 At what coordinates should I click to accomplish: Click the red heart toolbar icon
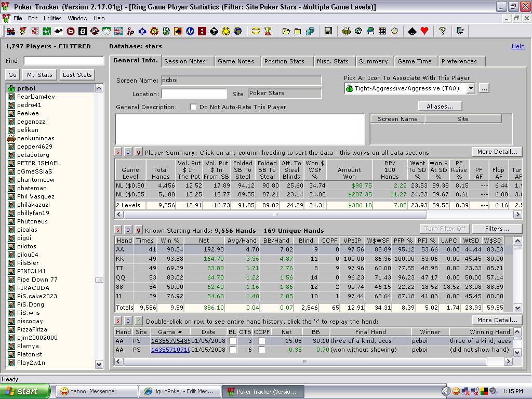click(x=424, y=31)
